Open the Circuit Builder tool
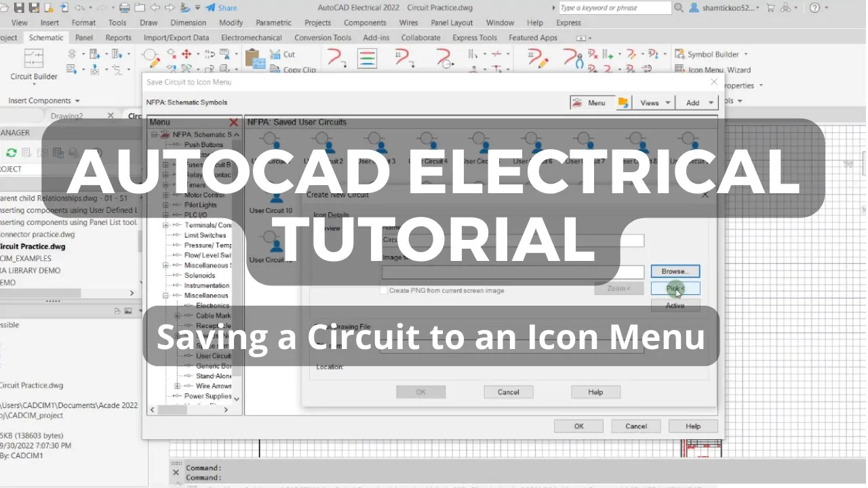This screenshot has height=488, width=868. (34, 65)
